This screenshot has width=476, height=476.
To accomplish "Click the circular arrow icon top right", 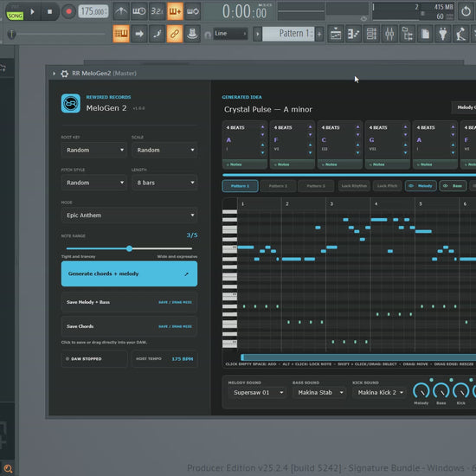I will pyautogui.click(x=466, y=11).
